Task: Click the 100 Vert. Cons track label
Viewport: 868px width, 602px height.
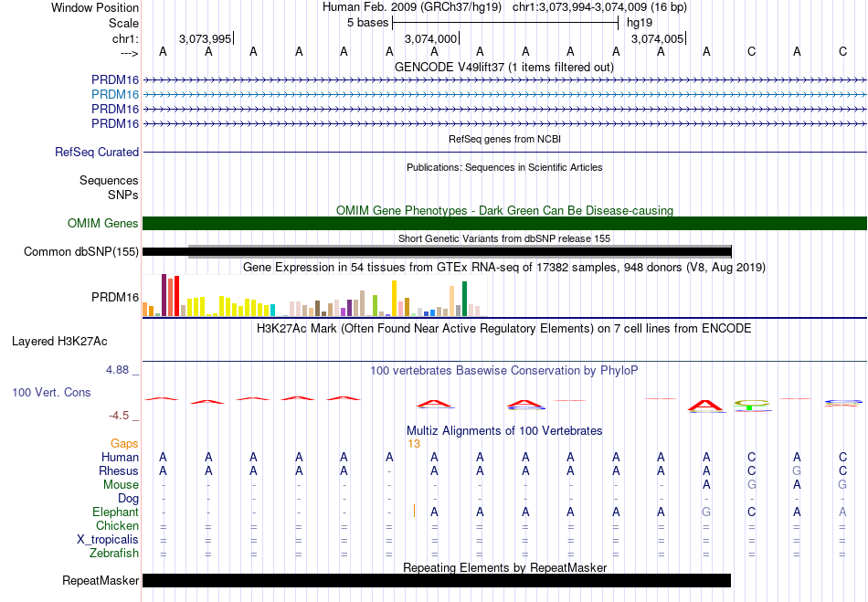Action: point(51,392)
